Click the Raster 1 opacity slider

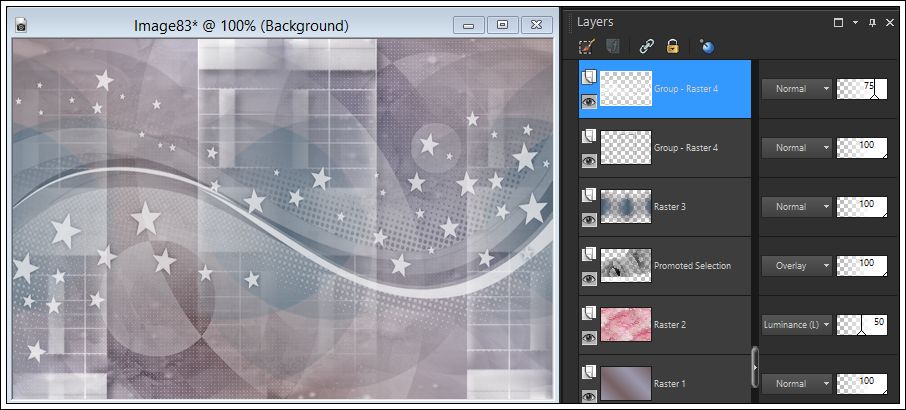pyautogui.click(x=862, y=383)
